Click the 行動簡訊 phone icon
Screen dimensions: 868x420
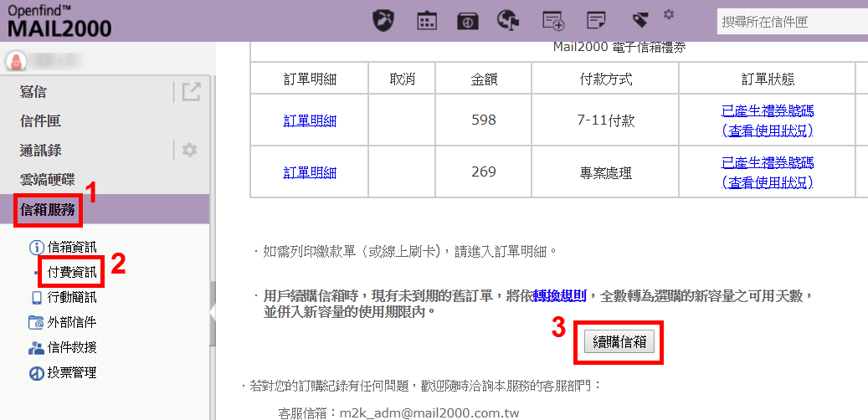(x=37, y=298)
